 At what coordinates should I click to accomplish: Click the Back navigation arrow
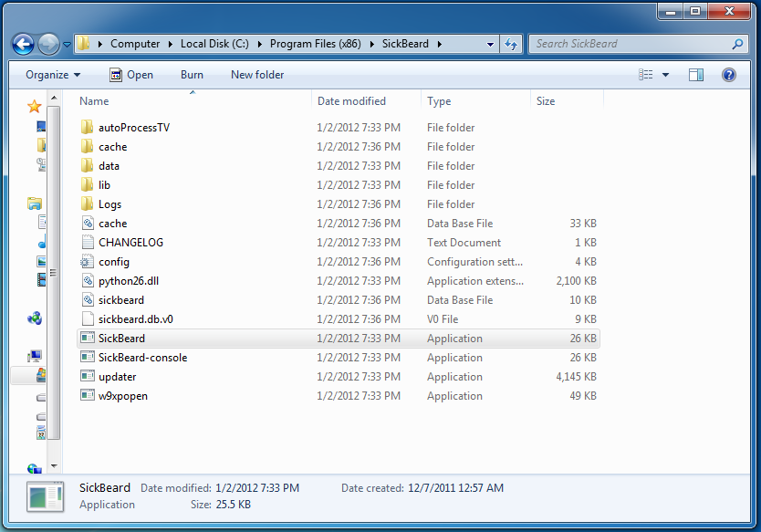coord(23,44)
